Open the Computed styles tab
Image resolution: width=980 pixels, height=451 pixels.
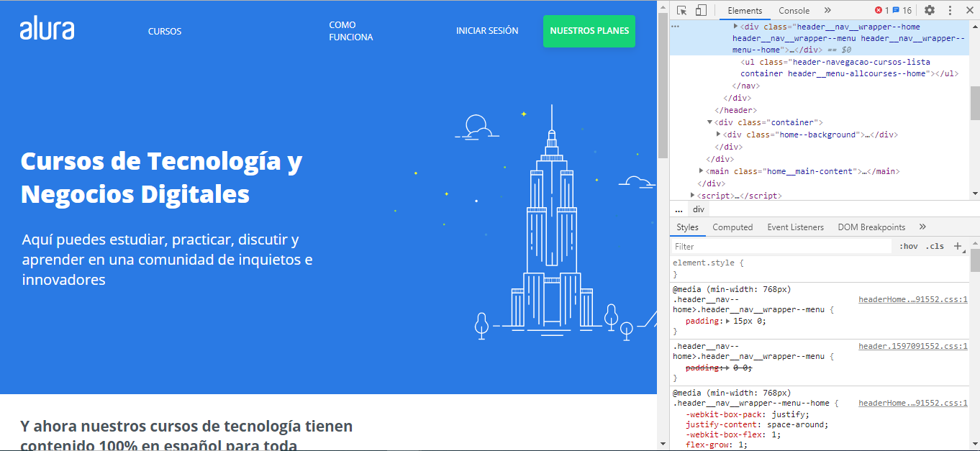tap(732, 227)
